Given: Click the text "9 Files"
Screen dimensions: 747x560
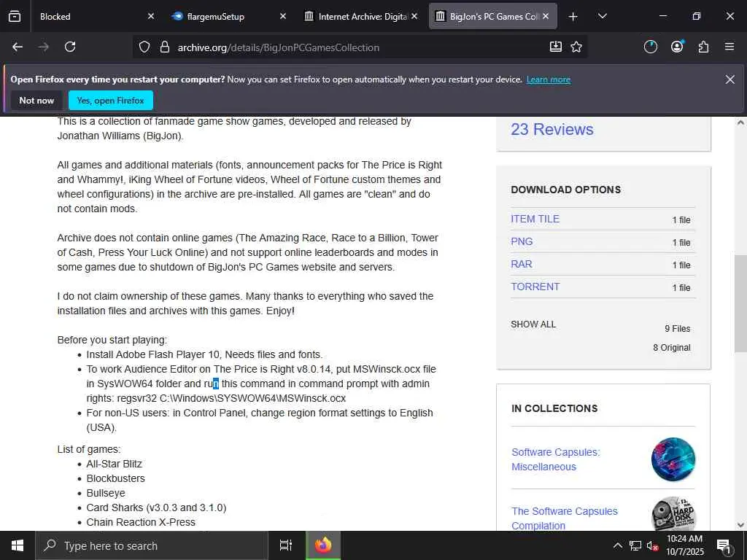Looking at the screenshot, I should pos(678,329).
